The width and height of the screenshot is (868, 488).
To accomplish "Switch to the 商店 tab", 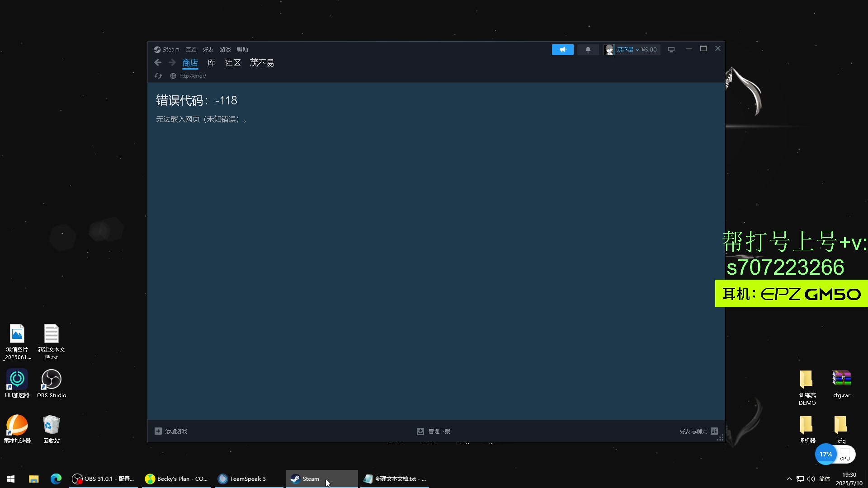I will coord(190,63).
